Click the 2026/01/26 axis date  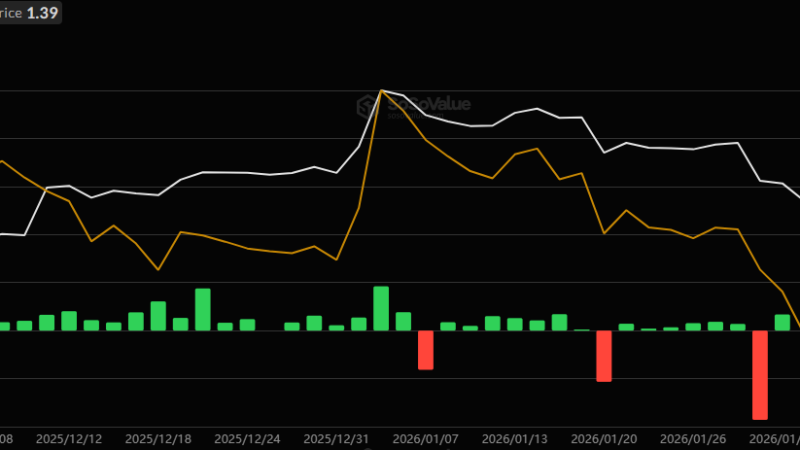[693, 438]
